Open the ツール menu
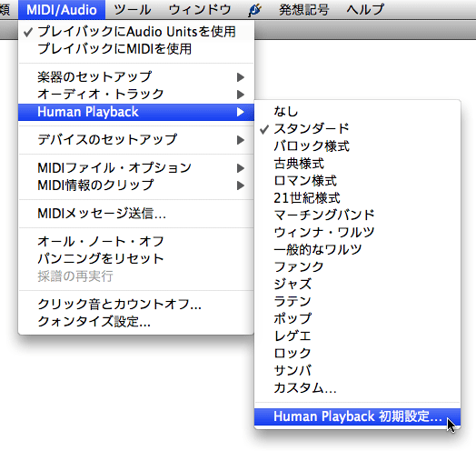The width and height of the screenshot is (476, 451). point(133,10)
